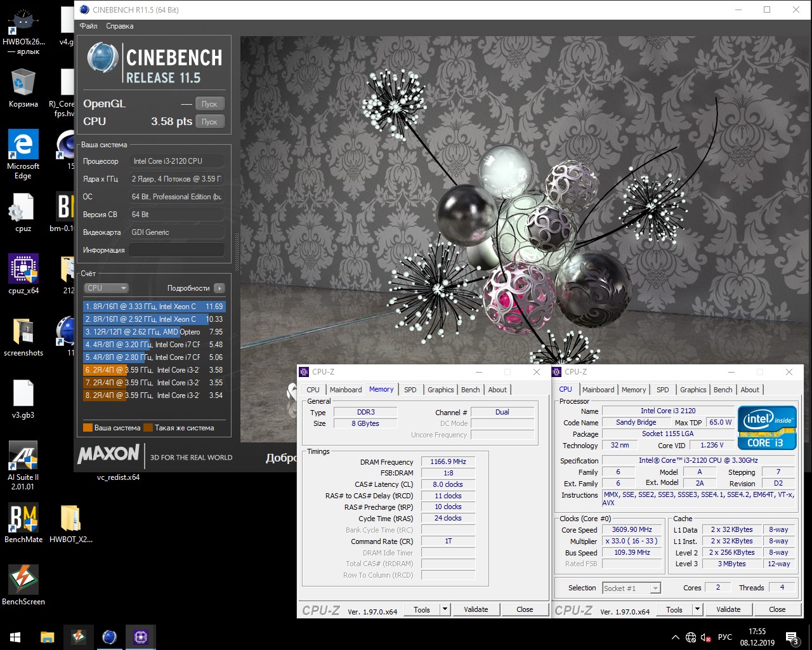
Task: Open Bench tab in right CPU-Z window
Action: 723,390
